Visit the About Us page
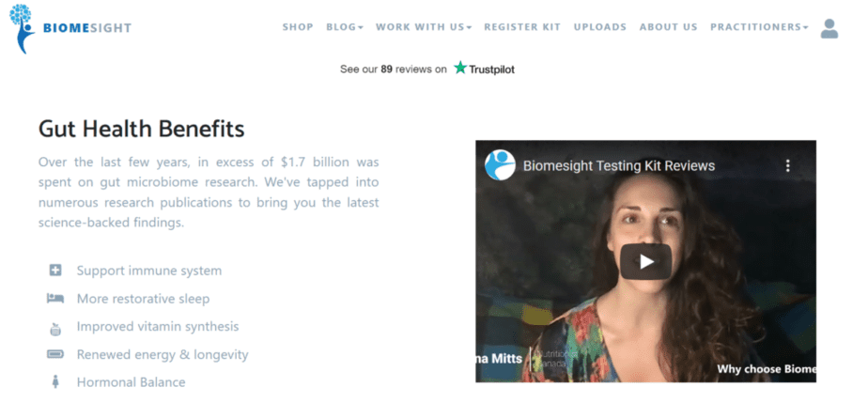Screen dimensions: 868x403 click(668, 27)
